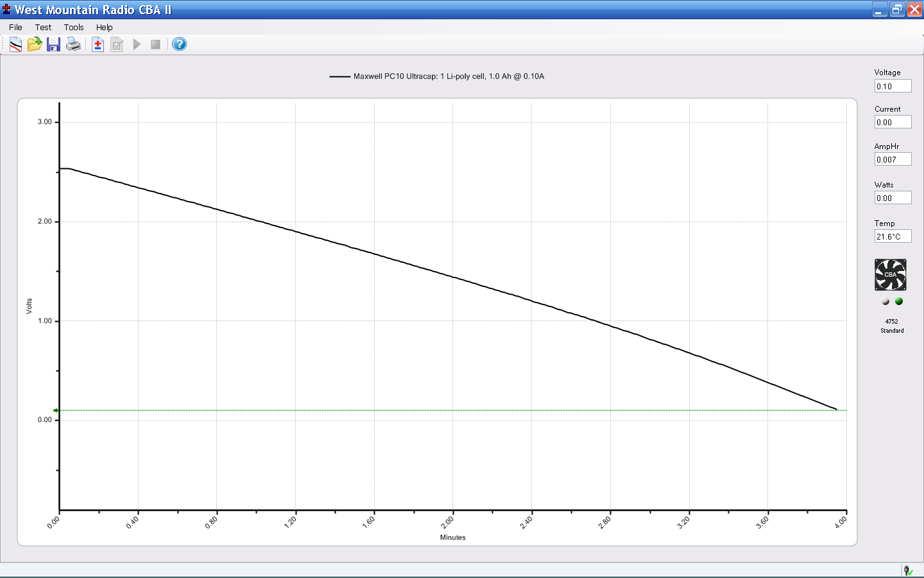Open the Test menu
The height and width of the screenshot is (578, 924).
click(x=43, y=27)
